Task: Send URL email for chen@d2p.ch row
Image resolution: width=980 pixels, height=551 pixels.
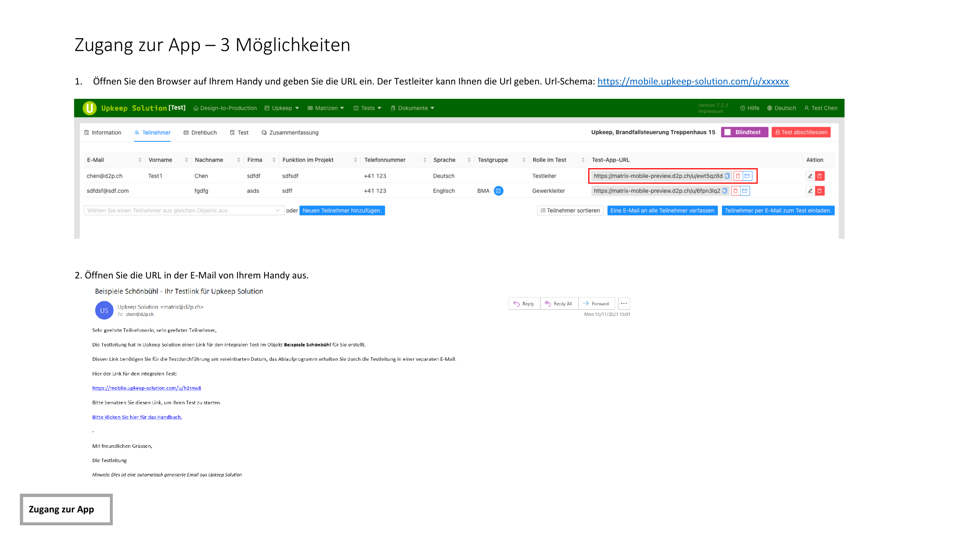Action: coord(747,176)
